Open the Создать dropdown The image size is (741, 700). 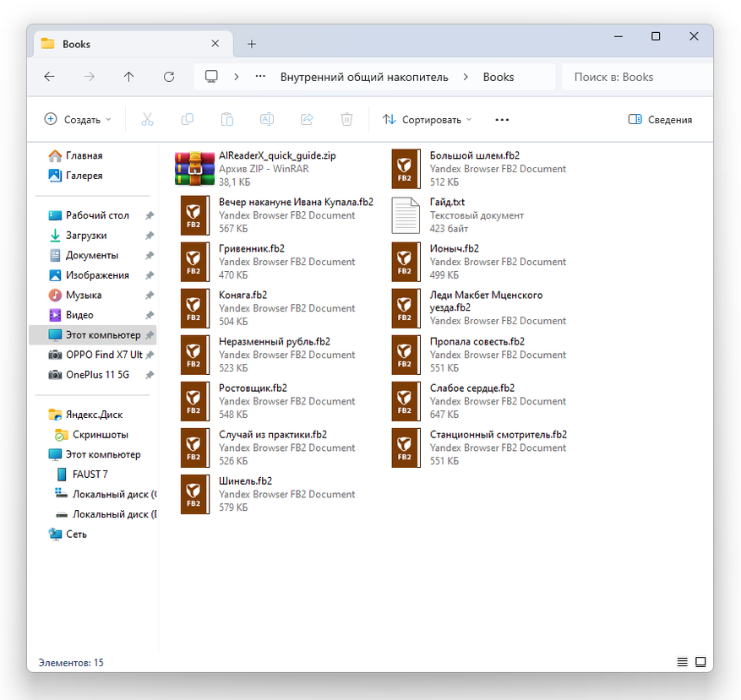coord(78,120)
